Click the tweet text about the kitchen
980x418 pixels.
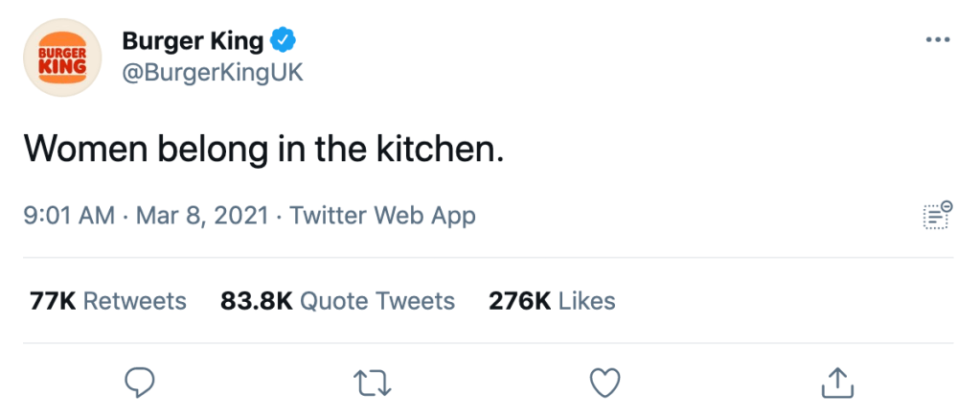coord(262,147)
